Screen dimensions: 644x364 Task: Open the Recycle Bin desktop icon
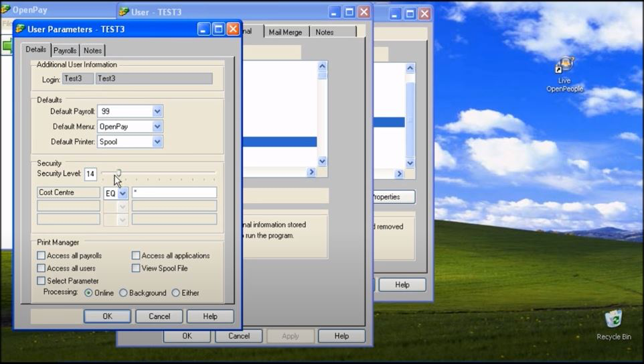614,325
